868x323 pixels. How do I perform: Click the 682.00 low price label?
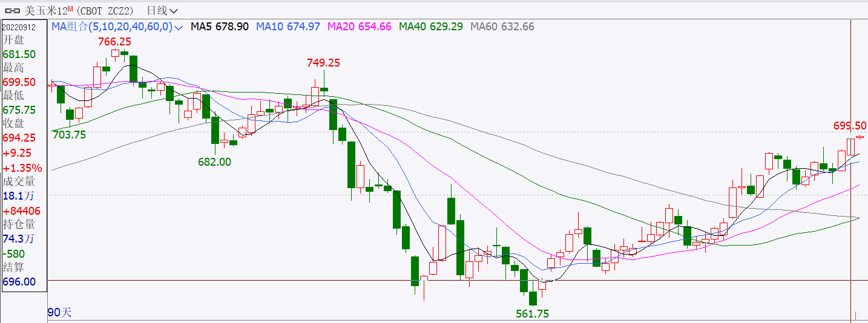coord(215,162)
